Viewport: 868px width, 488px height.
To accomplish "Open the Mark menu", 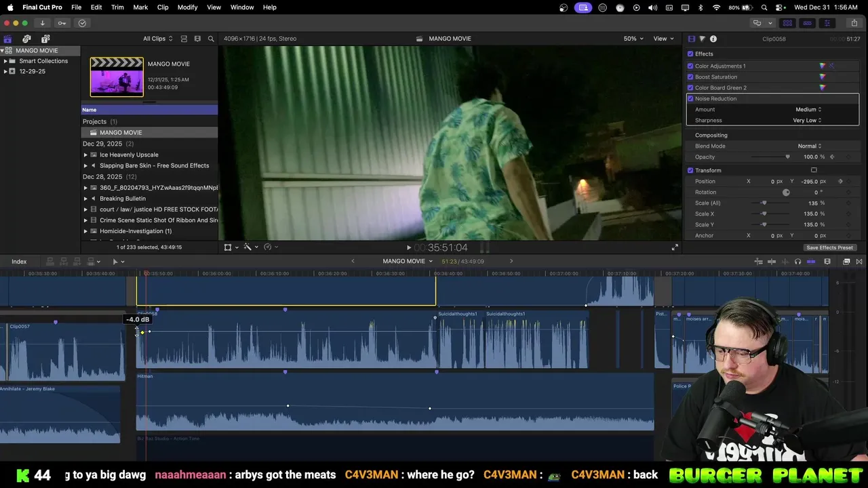I will point(140,7).
